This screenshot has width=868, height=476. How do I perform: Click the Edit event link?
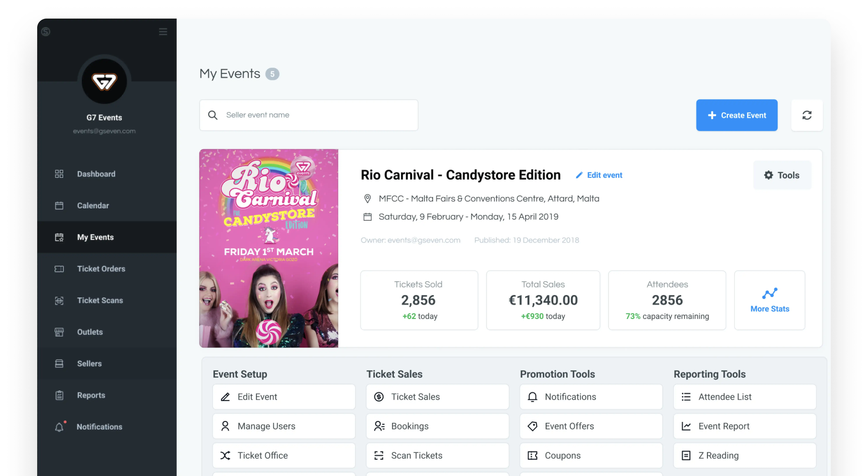coord(599,175)
